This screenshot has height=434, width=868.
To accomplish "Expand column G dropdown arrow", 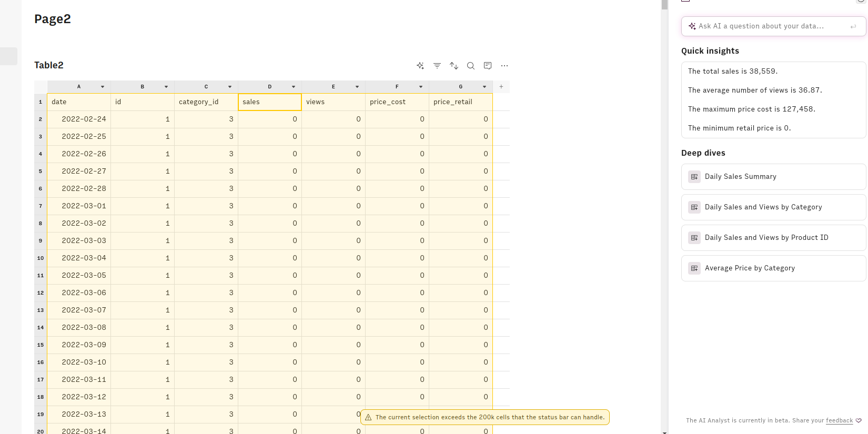I will pyautogui.click(x=485, y=87).
